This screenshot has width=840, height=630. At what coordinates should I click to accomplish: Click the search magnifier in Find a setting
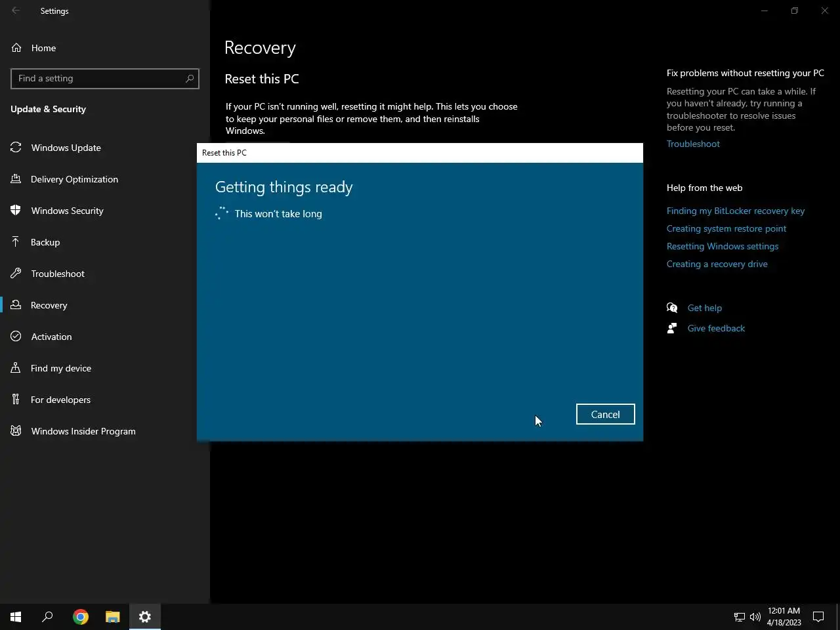tap(190, 78)
